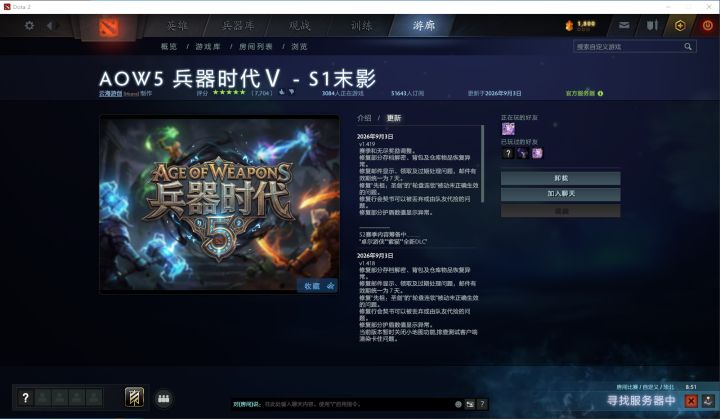Screen dimensions: 720x419
Task: Click the chat help question mark icon
Action: pyautogui.click(x=482, y=404)
